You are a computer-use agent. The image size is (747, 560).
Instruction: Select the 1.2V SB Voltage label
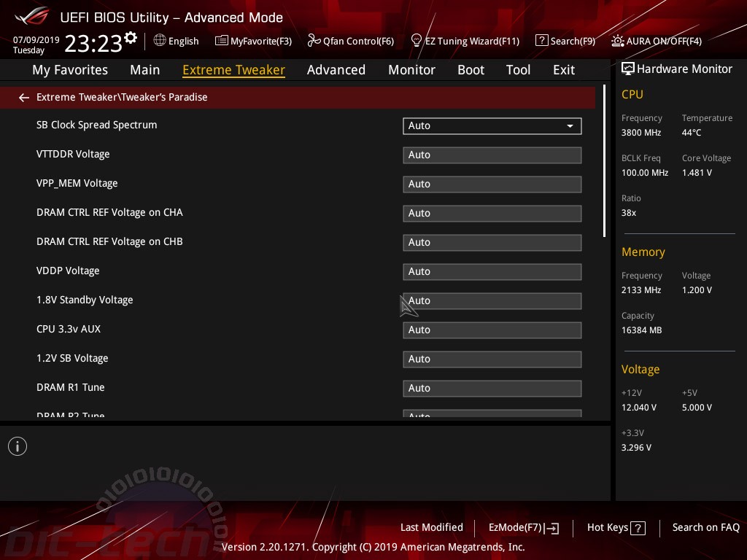pos(72,358)
